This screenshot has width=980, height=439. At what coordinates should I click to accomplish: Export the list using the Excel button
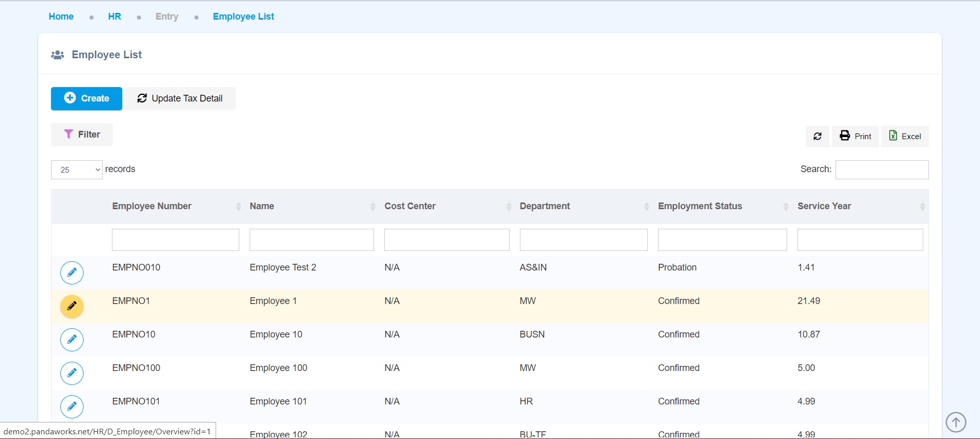click(x=905, y=137)
